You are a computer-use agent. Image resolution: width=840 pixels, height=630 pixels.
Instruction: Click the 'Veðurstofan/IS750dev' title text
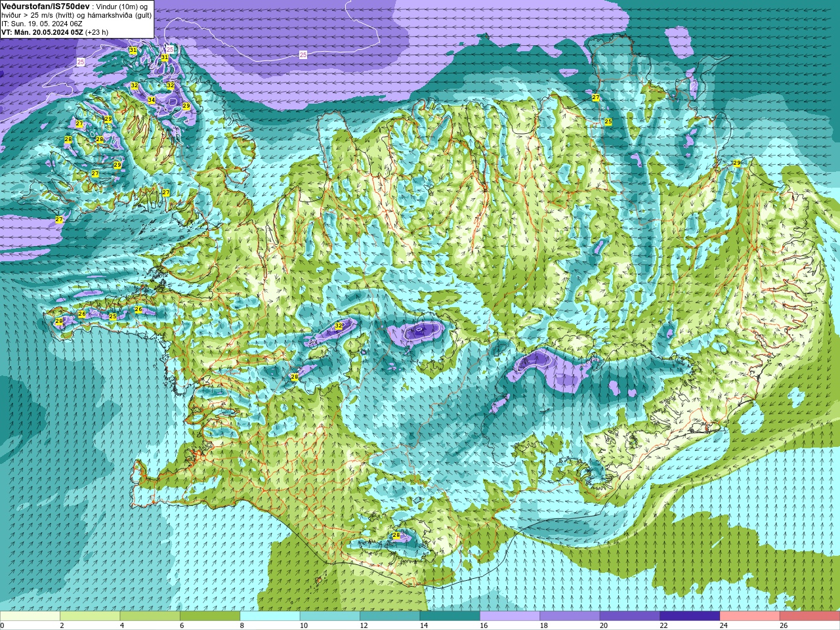pos(46,6)
